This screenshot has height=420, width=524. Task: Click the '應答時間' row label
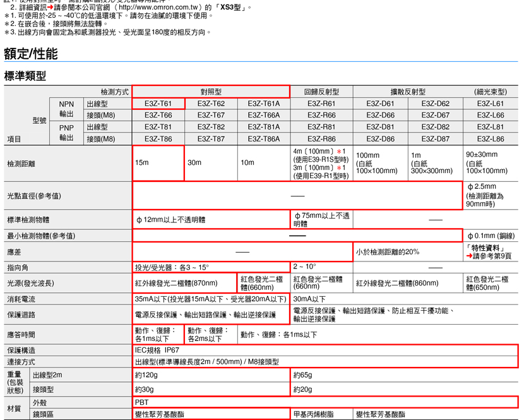[x=21, y=335]
